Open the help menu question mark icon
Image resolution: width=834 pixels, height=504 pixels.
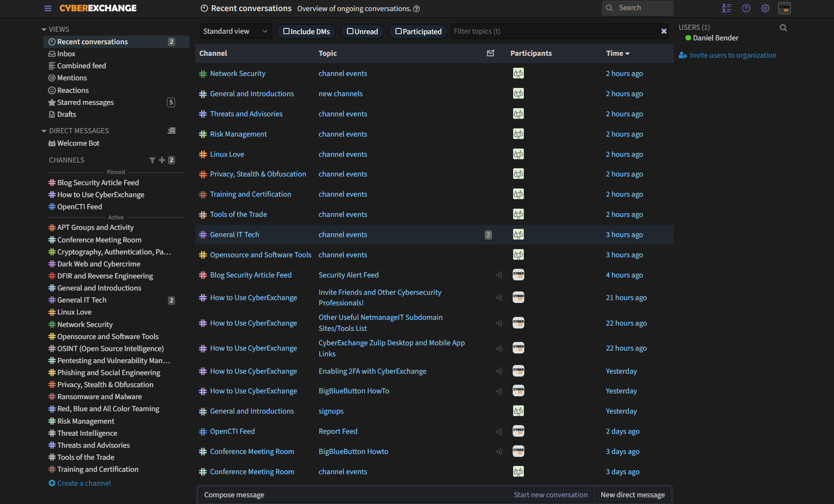(x=746, y=8)
